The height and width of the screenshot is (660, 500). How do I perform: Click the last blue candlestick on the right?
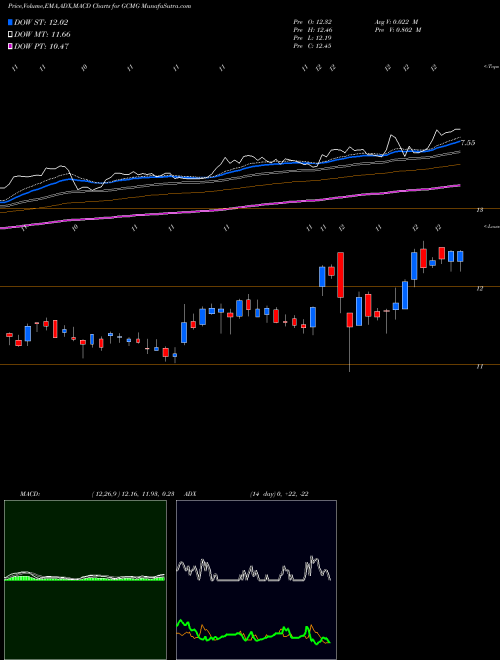click(460, 256)
